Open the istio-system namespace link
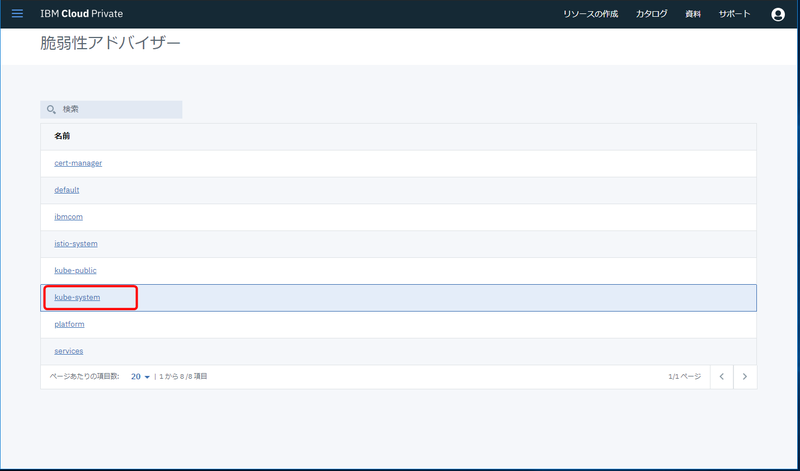 point(76,244)
